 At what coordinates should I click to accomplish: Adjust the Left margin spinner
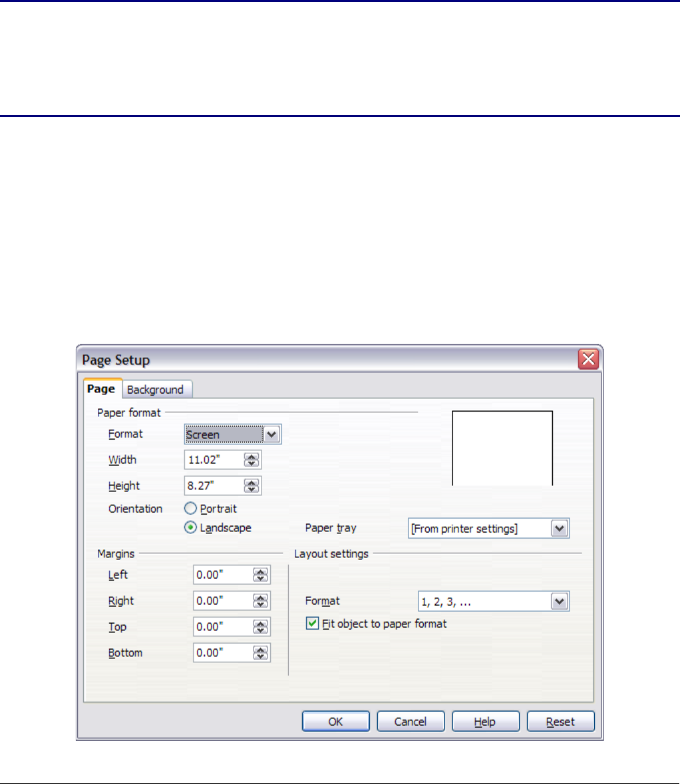click(261, 575)
